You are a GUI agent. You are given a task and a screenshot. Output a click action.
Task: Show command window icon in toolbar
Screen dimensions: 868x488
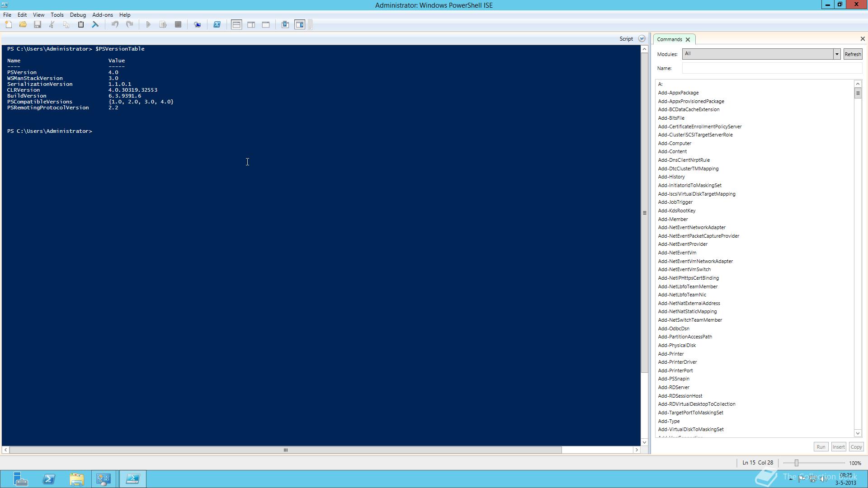pos(285,25)
